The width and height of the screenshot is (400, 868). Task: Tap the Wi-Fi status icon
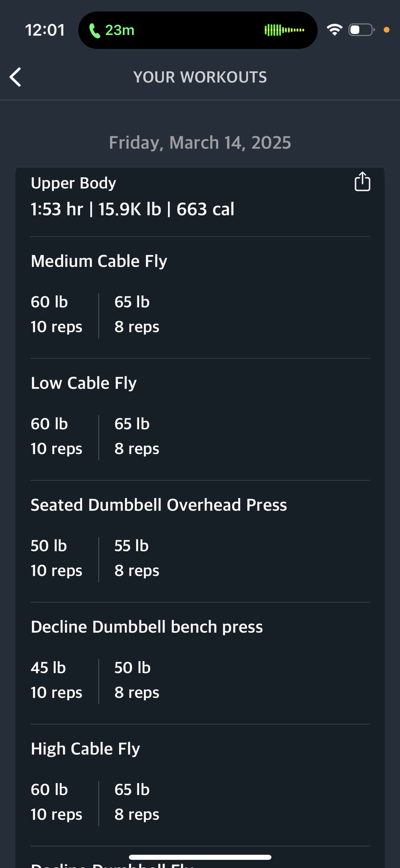pos(335,30)
